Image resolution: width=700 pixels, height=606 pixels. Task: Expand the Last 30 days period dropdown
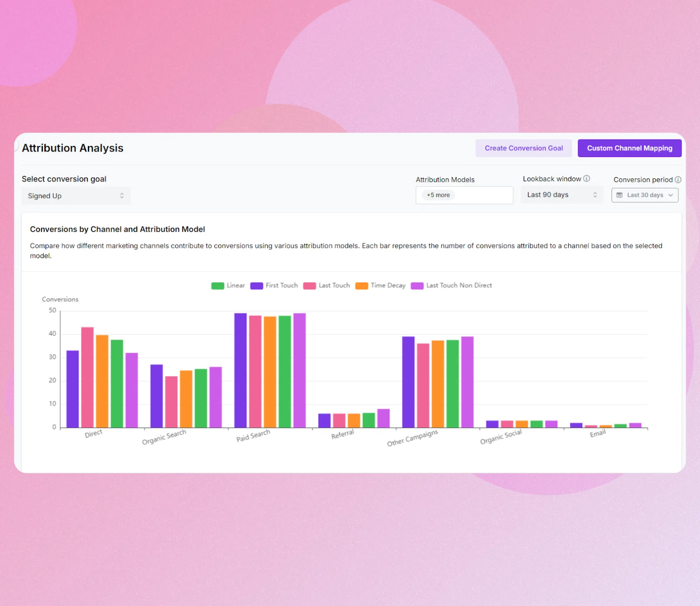(x=645, y=195)
